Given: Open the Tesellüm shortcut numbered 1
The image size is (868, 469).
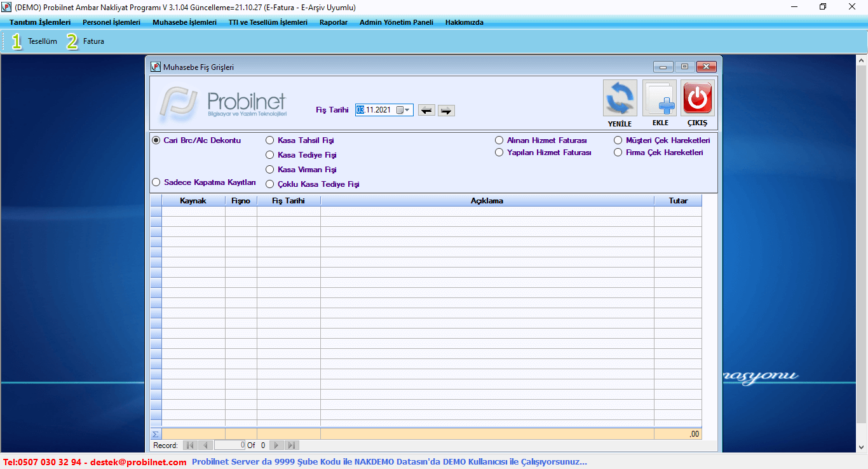Looking at the screenshot, I should (x=34, y=41).
